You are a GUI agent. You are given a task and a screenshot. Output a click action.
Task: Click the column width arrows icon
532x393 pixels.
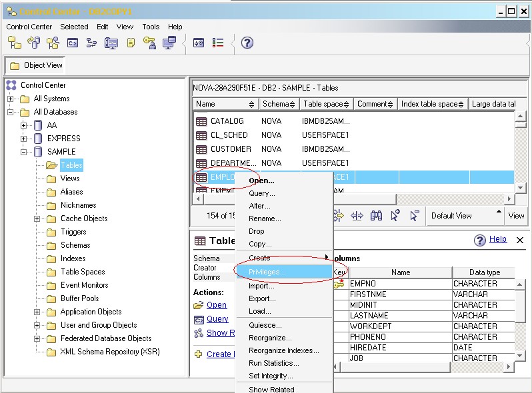(357, 216)
